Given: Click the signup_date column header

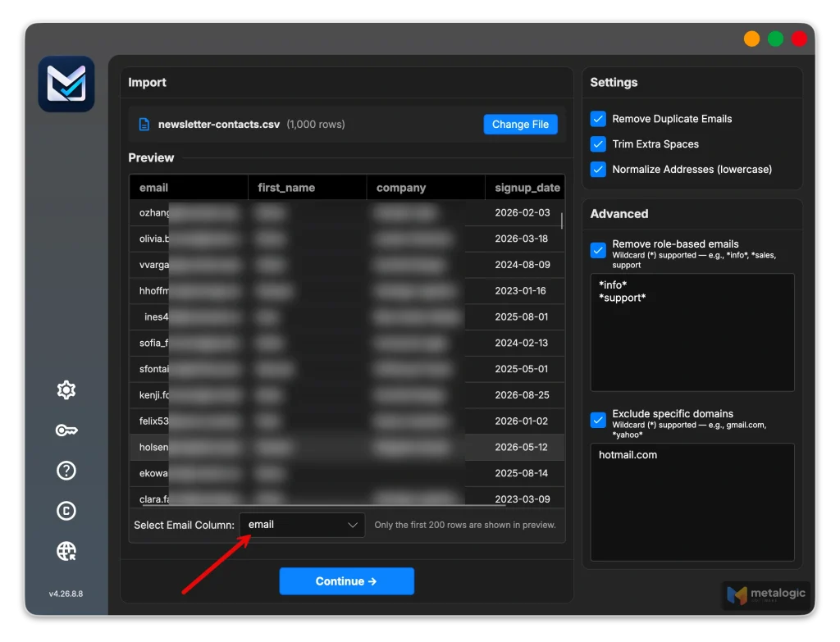Looking at the screenshot, I should 525,188.
